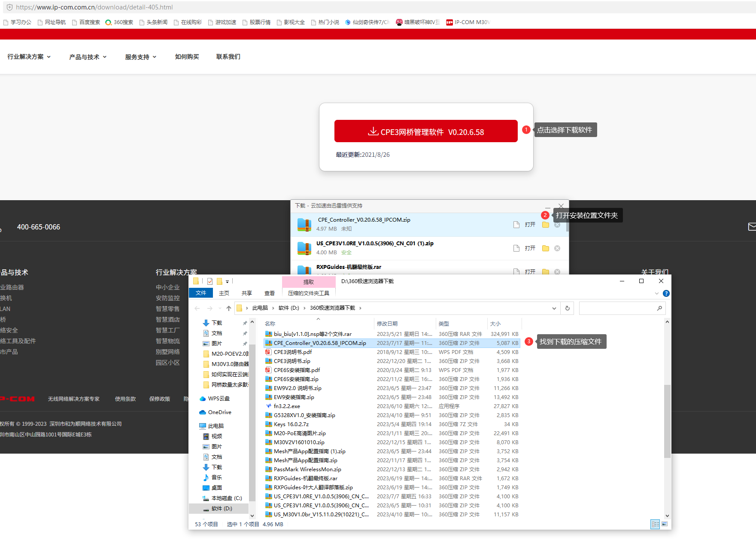Screen dimensions: 756x558
Task: Expand the address bar history dropdown
Action: pyautogui.click(x=554, y=308)
